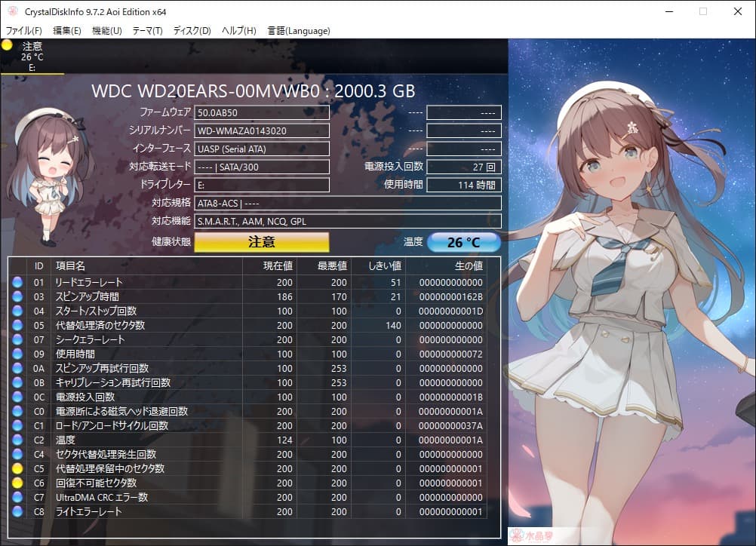Click the power-on hours field 114 時間
This screenshot has width=756, height=546.
coord(464,185)
